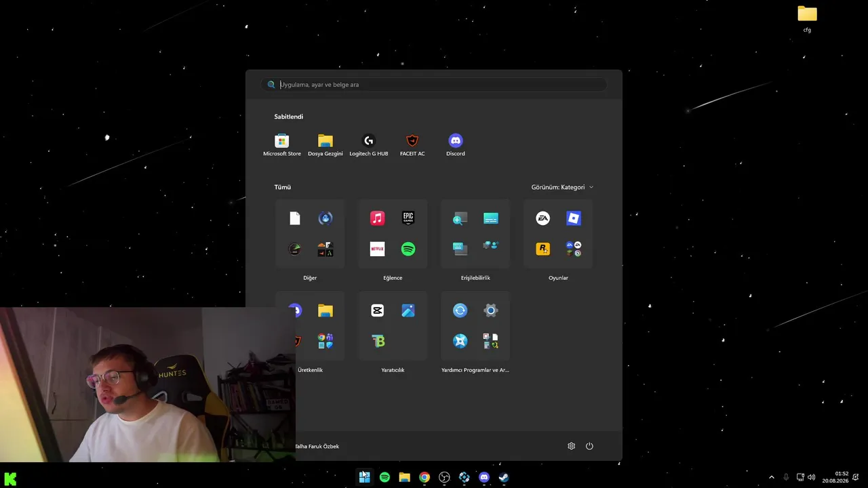The height and width of the screenshot is (488, 868).
Task: Open the more-apps group in Yardımcı Programlar
Action: click(x=491, y=342)
